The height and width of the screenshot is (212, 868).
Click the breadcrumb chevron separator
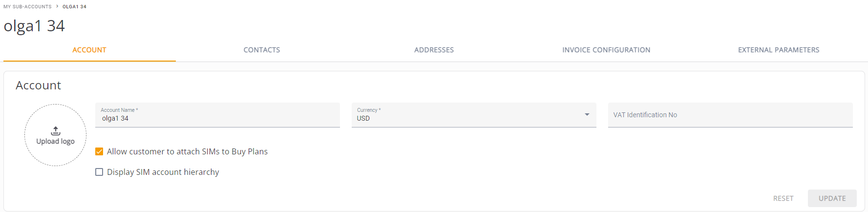point(57,6)
